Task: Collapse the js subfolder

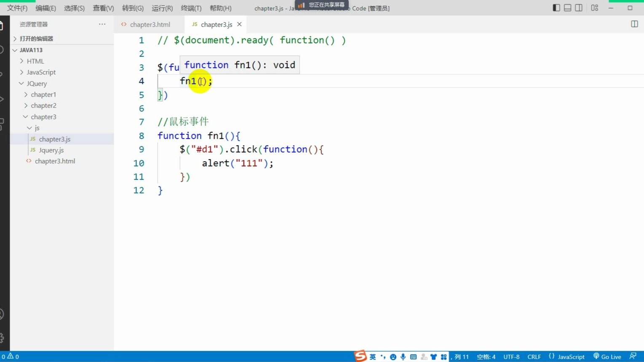Action: [x=62, y=128]
